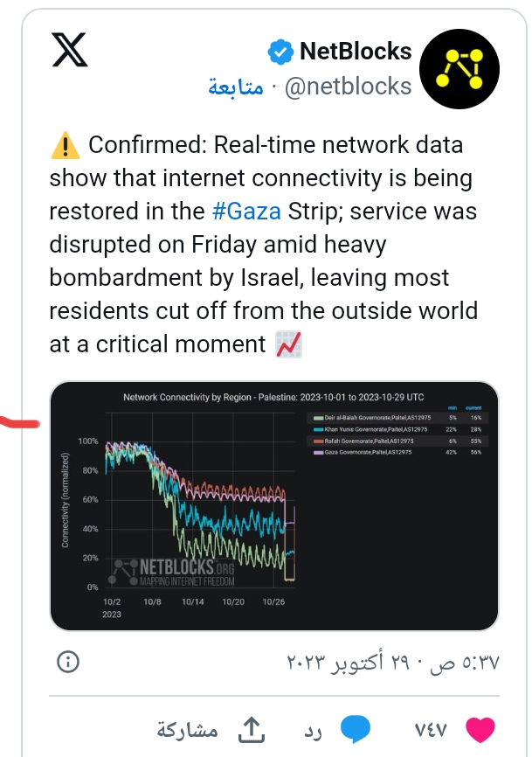Open the tweet info circle icon
Image resolution: width=532 pixels, height=757 pixels.
[x=66, y=661]
